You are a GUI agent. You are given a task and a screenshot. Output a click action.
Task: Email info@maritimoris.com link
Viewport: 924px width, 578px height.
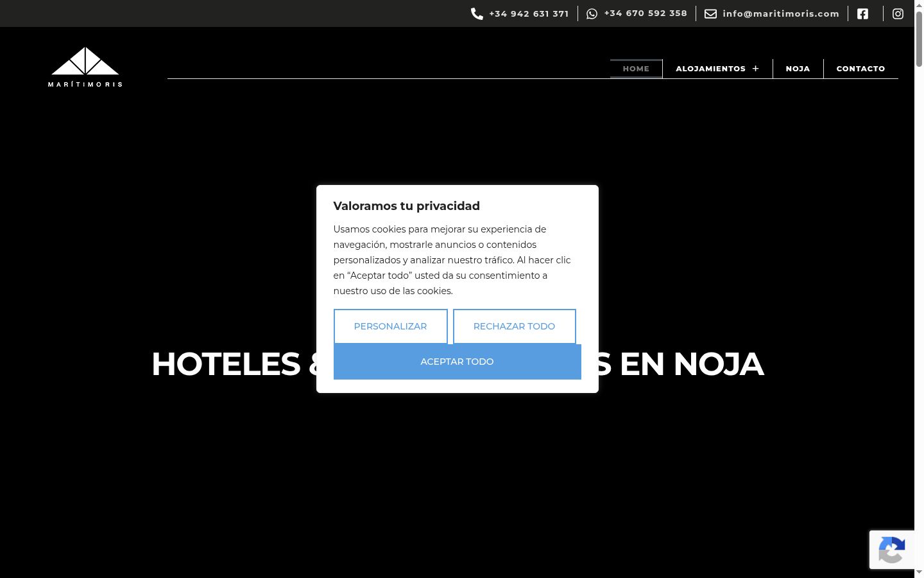coord(781,13)
